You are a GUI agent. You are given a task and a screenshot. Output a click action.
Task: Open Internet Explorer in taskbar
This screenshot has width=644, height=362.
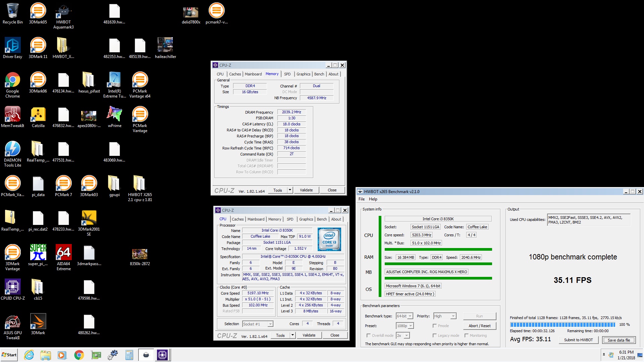pyautogui.click(x=29, y=355)
